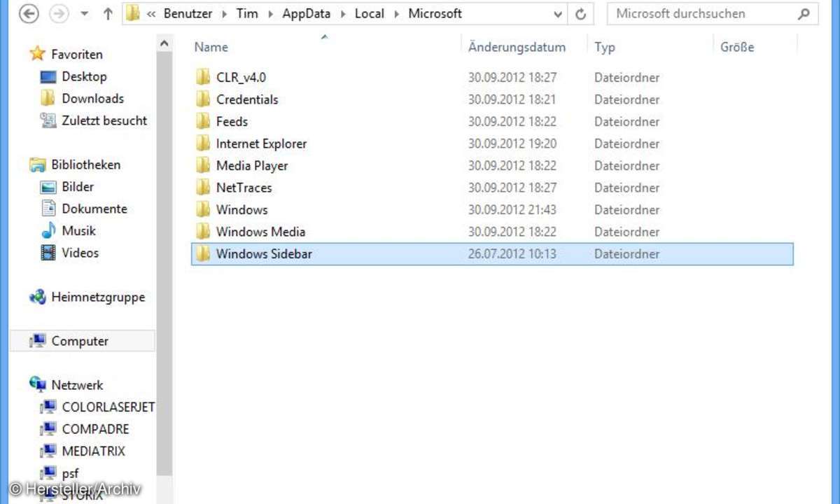
Task: Click the magnifier search icon
Action: [x=804, y=13]
